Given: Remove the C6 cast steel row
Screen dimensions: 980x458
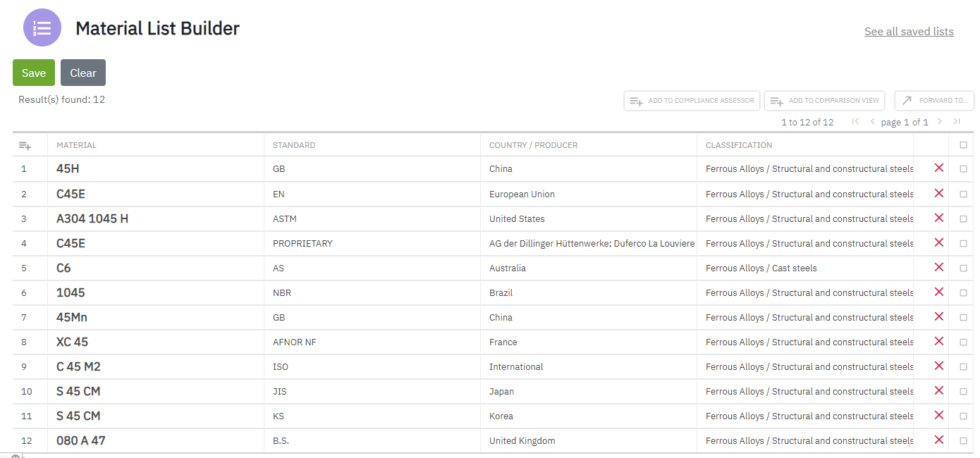Looking at the screenshot, I should (x=938, y=267).
